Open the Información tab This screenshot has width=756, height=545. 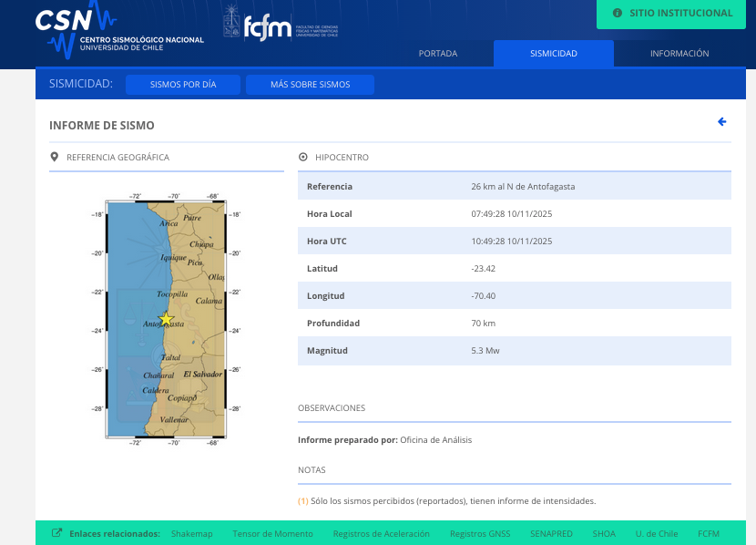point(679,54)
